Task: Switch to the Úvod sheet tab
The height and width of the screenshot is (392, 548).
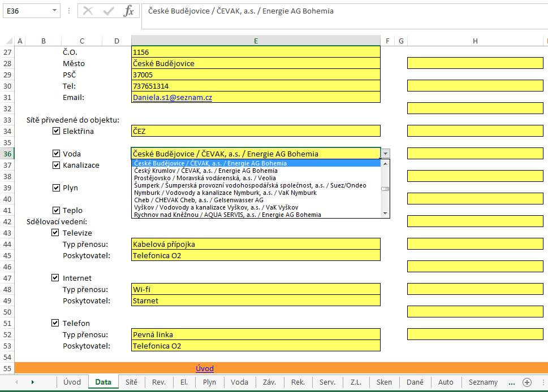Action: (72, 382)
